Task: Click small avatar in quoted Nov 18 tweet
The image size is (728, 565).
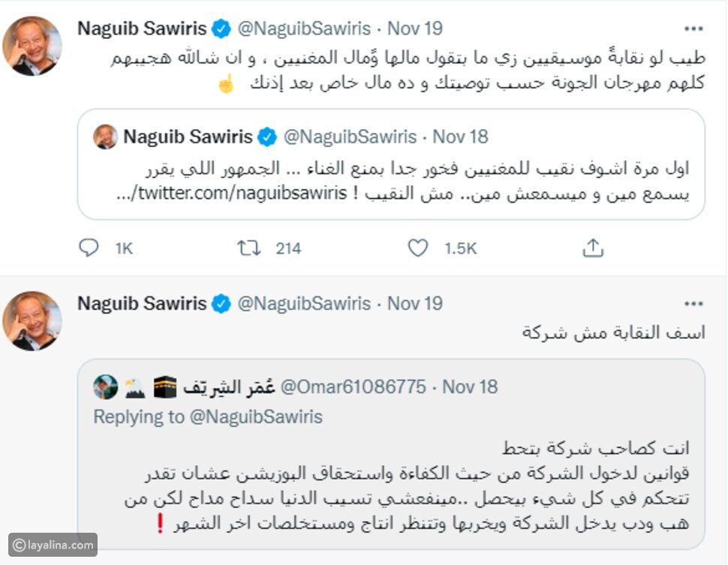Action: pos(105,137)
